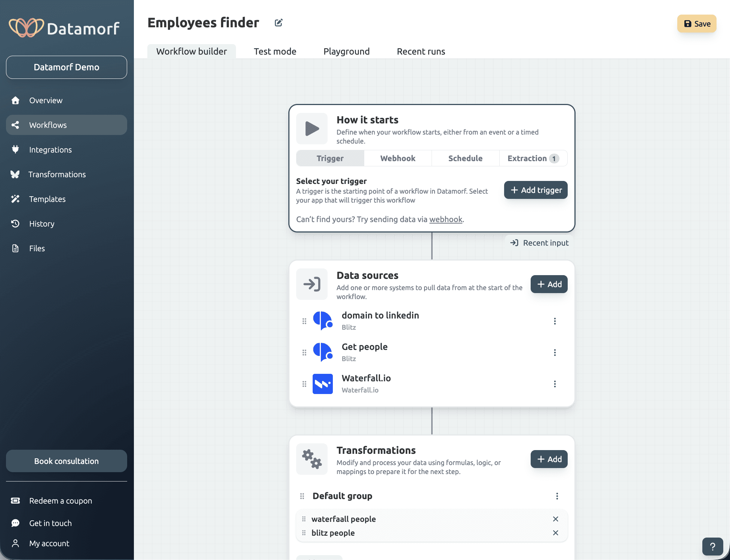The width and height of the screenshot is (730, 560).
Task: Click the Datamorf Demo workspace selector
Action: [x=67, y=67]
